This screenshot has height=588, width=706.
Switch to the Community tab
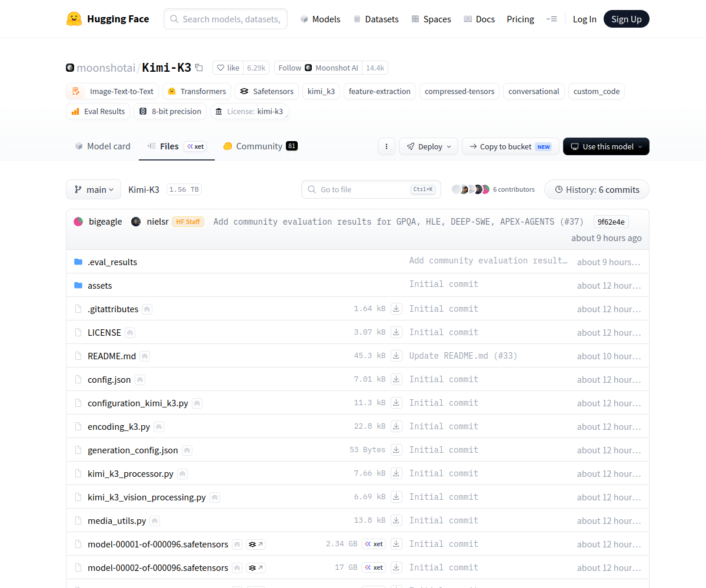coord(260,146)
